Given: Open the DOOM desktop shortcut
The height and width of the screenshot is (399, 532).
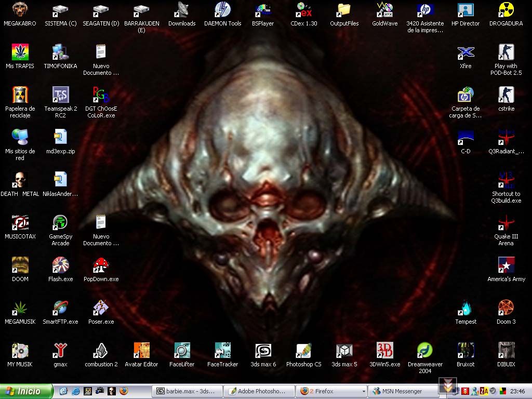Looking at the screenshot, I should point(20,265).
